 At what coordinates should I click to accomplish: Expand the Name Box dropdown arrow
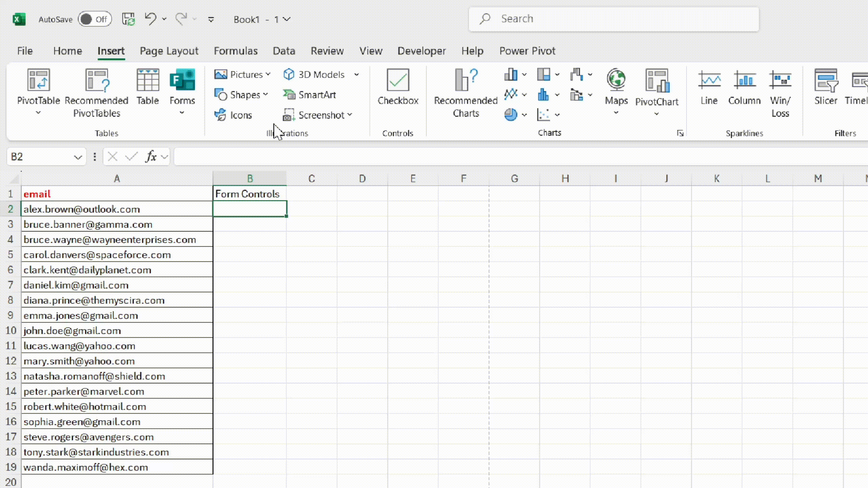coord(78,157)
